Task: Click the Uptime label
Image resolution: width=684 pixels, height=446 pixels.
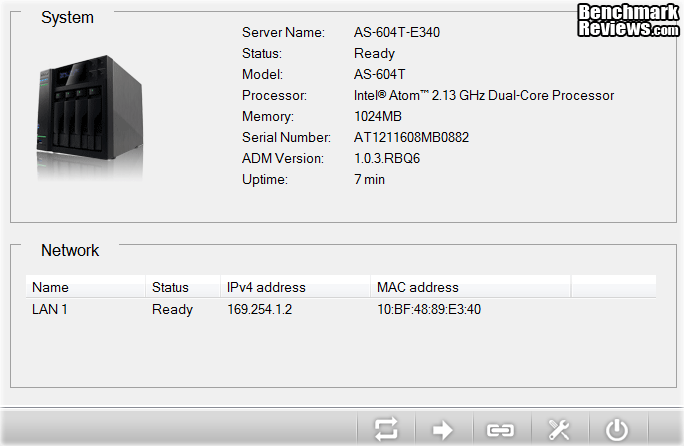Action: [265, 179]
